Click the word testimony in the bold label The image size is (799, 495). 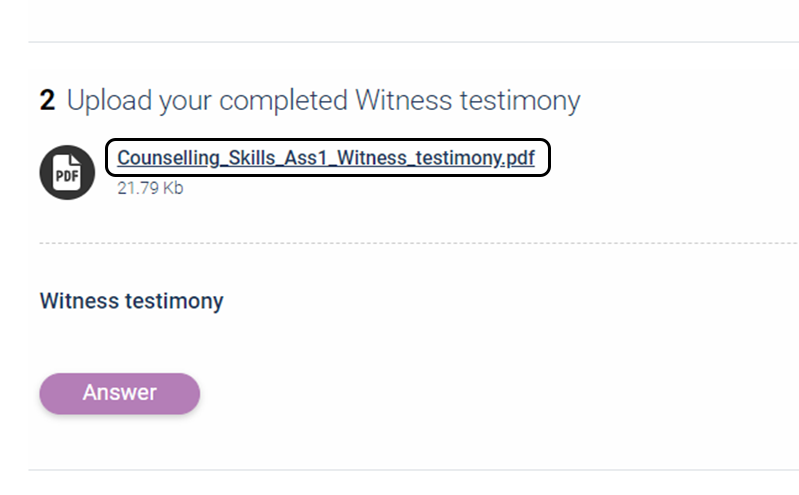[x=174, y=301]
